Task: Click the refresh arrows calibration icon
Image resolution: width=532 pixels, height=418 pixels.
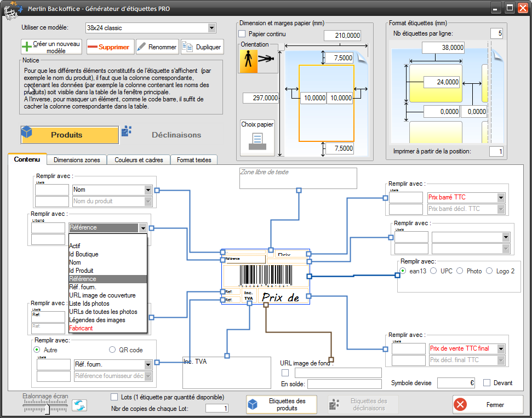Action: (x=79, y=405)
